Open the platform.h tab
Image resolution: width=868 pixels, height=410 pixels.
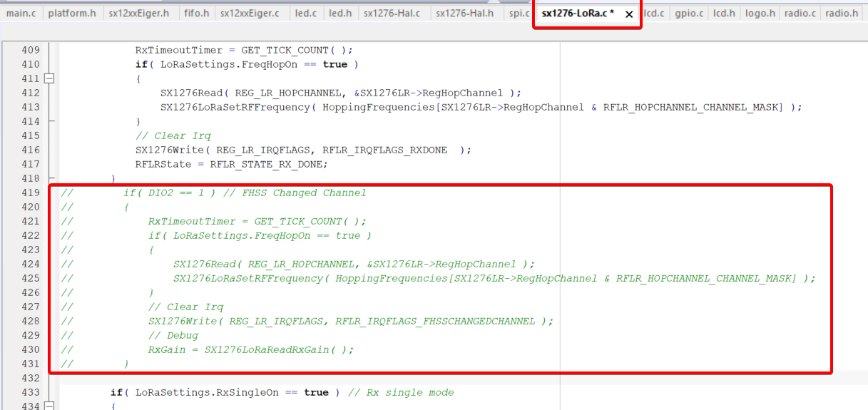[x=72, y=14]
